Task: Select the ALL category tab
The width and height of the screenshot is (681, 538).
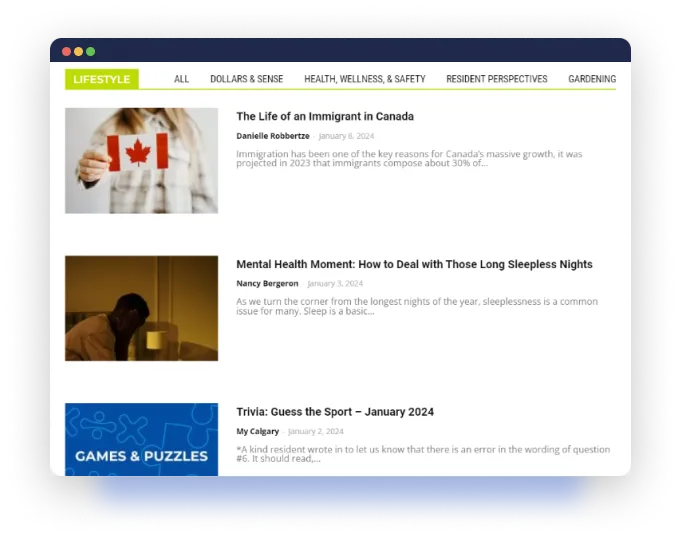Action: tap(182, 79)
